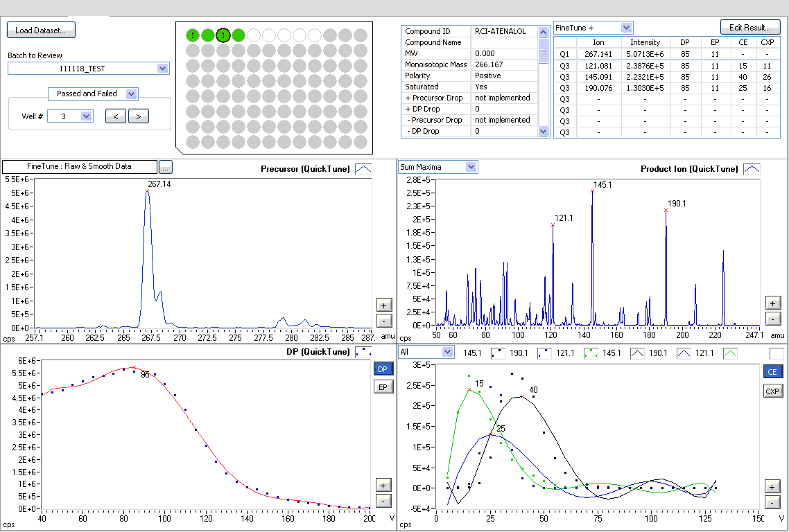The image size is (789, 532).
Task: Toggle the DP plot button
Action: 383,369
